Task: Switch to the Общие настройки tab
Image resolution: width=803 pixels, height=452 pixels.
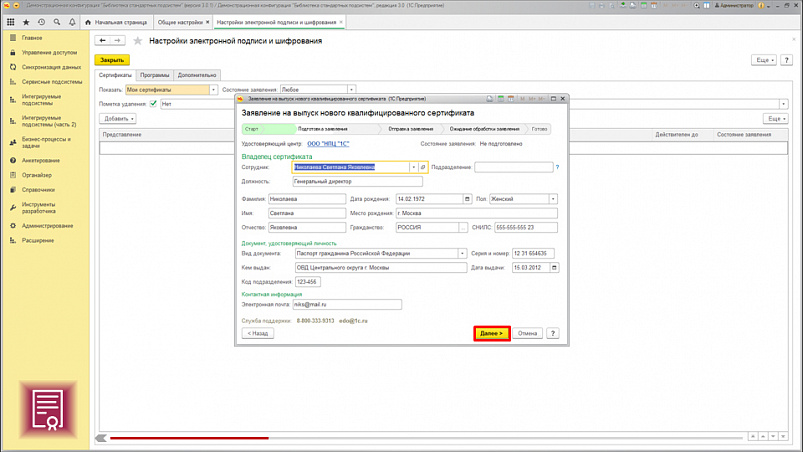Action: click(x=180, y=22)
